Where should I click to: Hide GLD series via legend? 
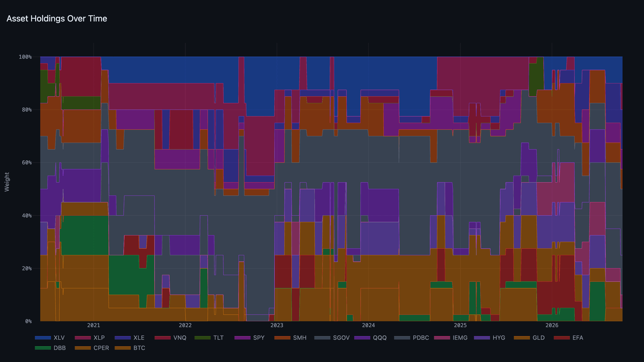click(x=529, y=338)
